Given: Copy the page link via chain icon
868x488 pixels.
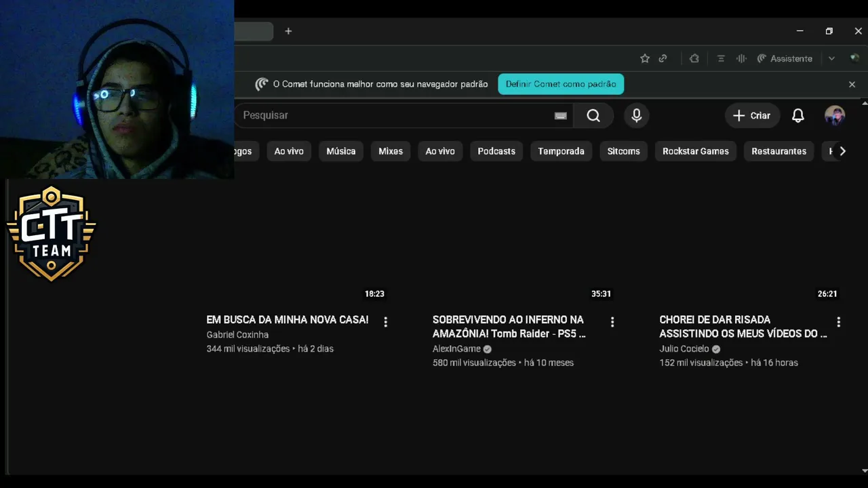Looking at the screenshot, I should [663, 58].
